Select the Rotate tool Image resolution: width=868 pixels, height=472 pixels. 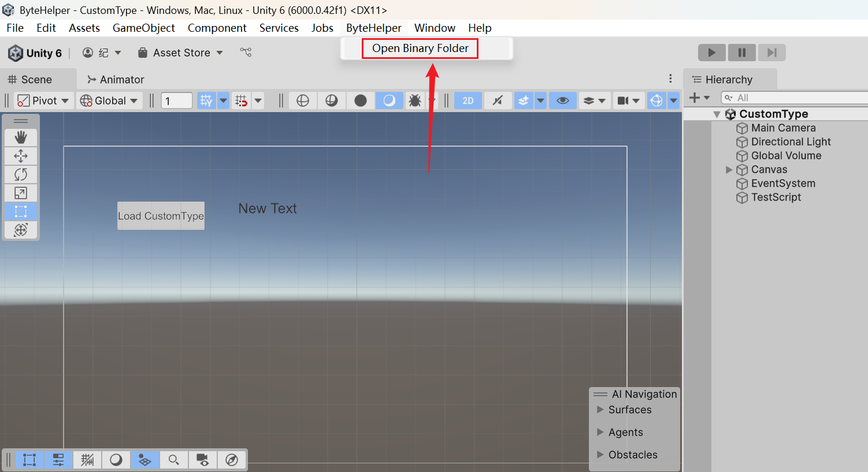pyautogui.click(x=21, y=174)
